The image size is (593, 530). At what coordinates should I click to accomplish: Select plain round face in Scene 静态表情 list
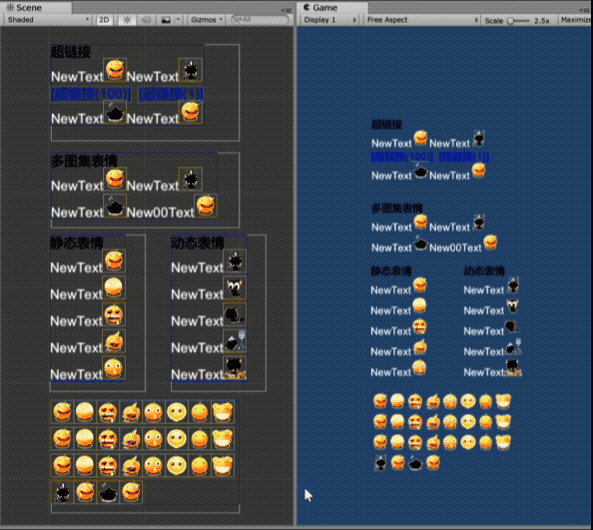(x=114, y=287)
